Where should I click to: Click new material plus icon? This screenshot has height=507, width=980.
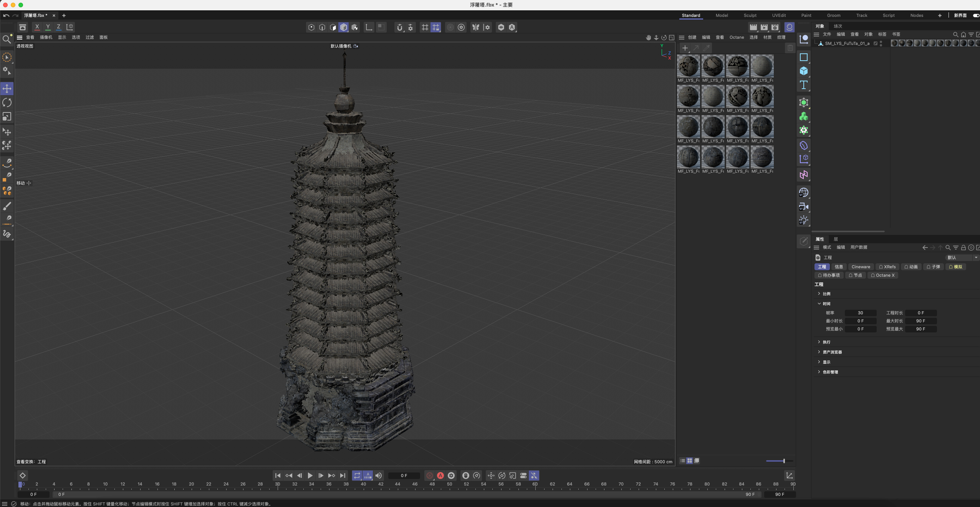685,48
